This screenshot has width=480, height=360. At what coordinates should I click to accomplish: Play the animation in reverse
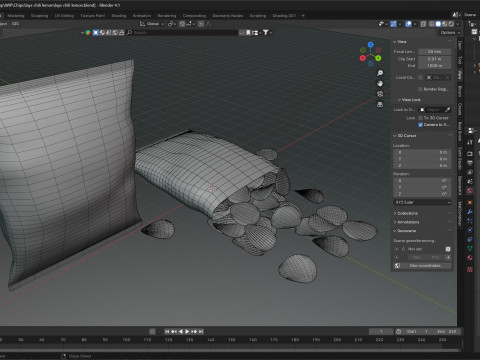tap(181, 332)
